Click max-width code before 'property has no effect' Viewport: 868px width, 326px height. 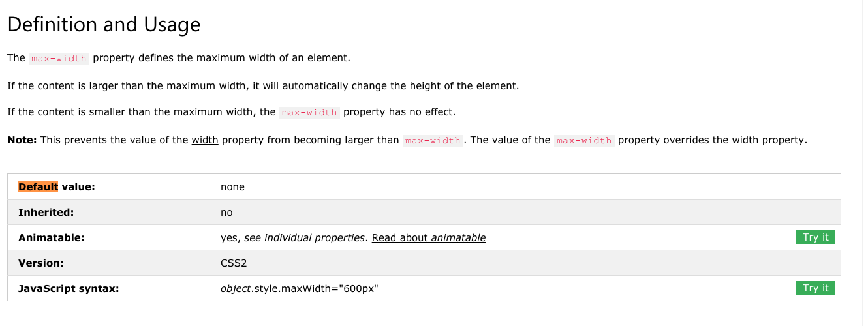(x=309, y=112)
